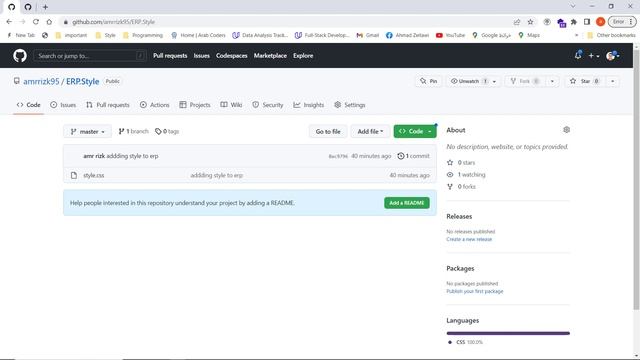Switch to the Wiki tab
Viewport: 640px width, 360px height.
point(231,105)
